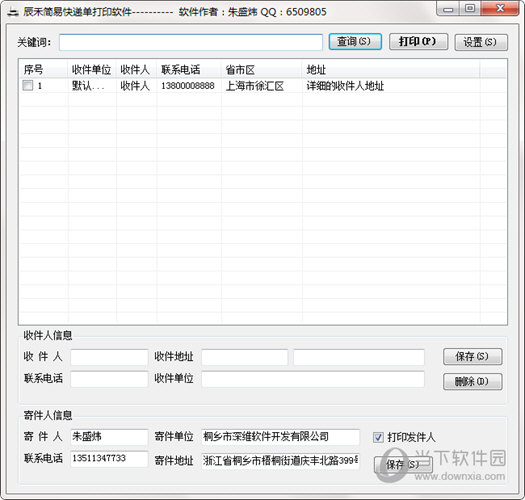Click the 查询(S) search button
This screenshot has width=525, height=500.
[x=355, y=42]
